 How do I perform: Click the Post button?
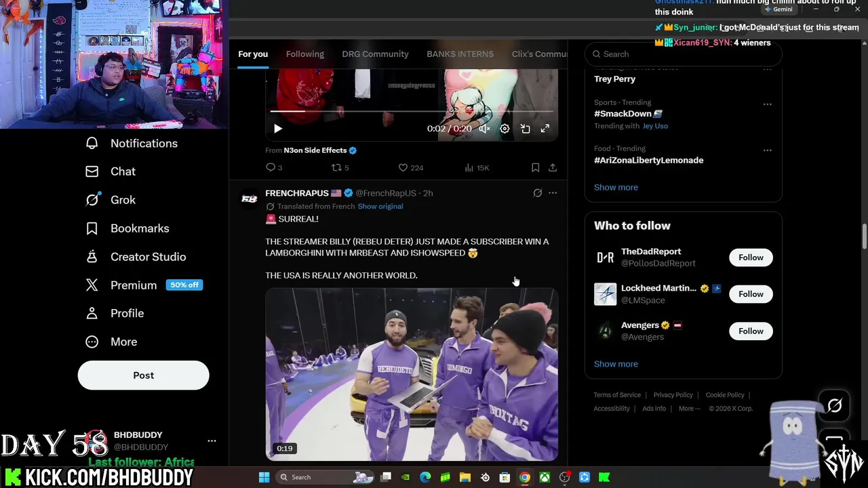tap(143, 375)
